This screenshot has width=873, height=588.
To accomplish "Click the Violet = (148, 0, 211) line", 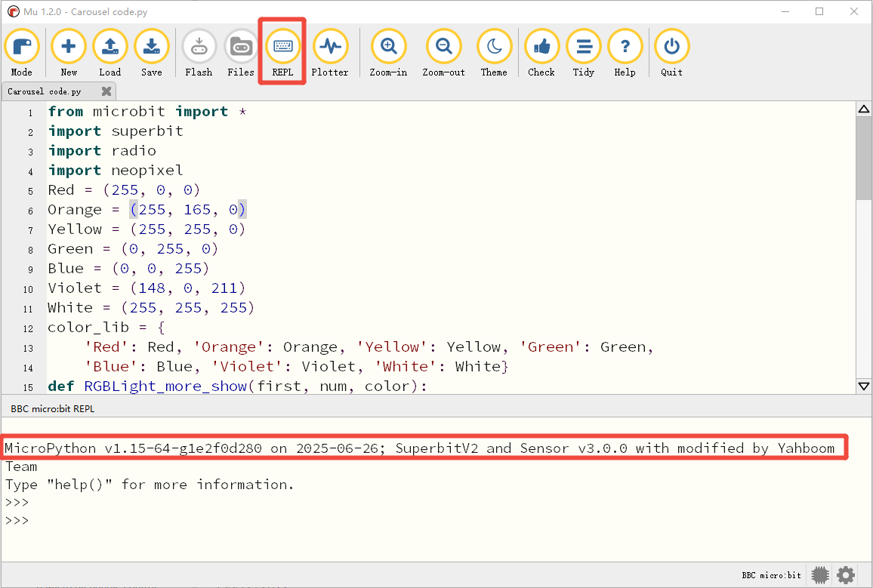I will pos(147,288).
